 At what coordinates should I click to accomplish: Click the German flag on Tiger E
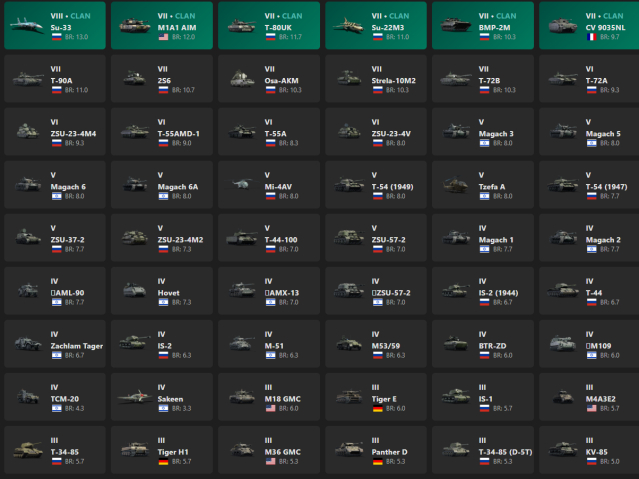click(378, 408)
